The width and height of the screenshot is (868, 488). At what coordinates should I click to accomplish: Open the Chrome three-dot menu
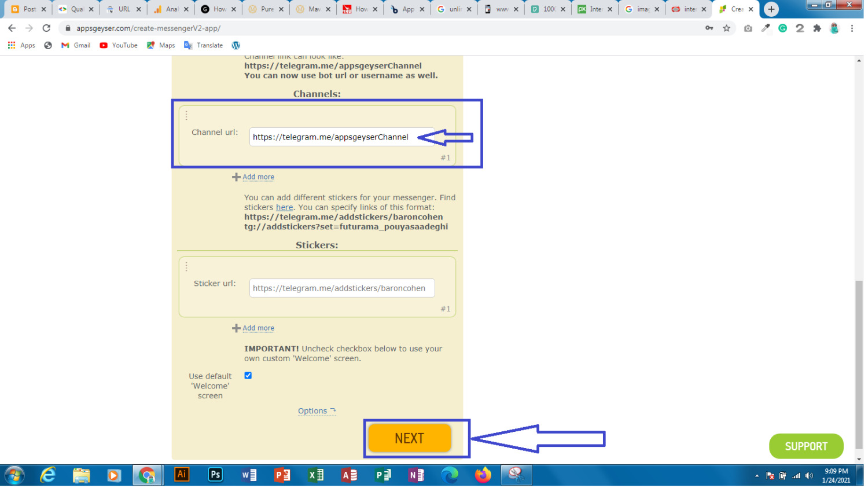(x=852, y=28)
